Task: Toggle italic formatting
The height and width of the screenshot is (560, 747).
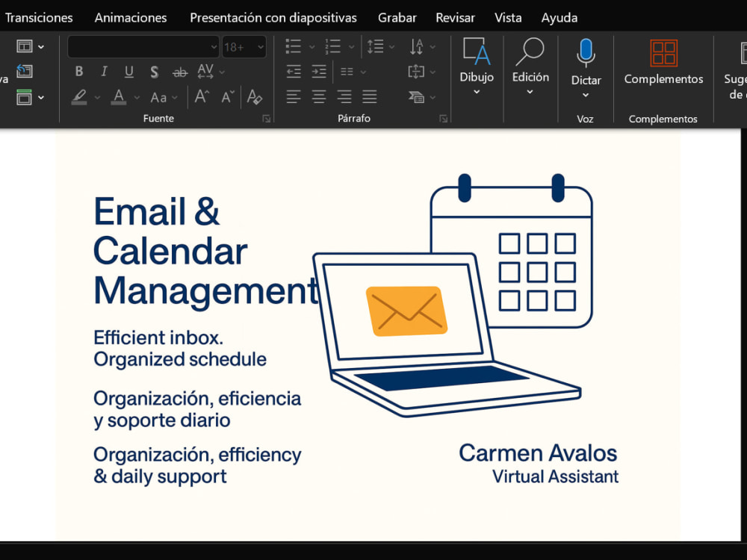Action: 104,72
